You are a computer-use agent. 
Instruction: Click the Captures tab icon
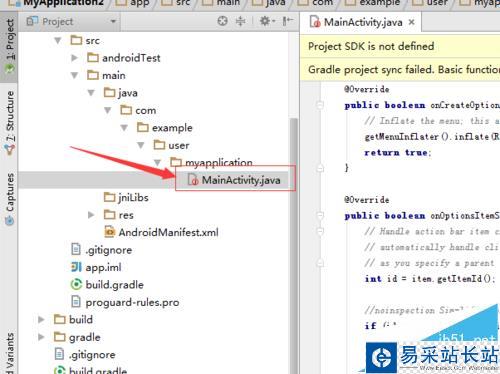point(10,220)
